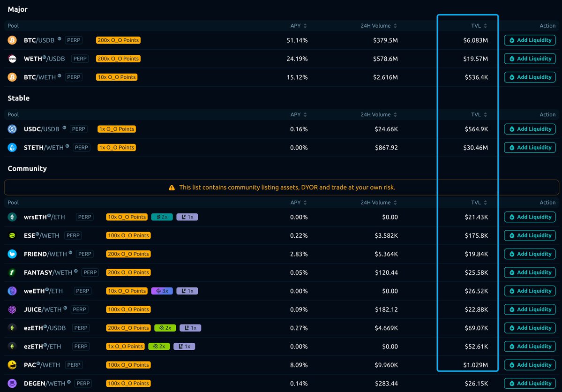Click the Bitcoin icon for BTC/USDB pool

point(12,40)
